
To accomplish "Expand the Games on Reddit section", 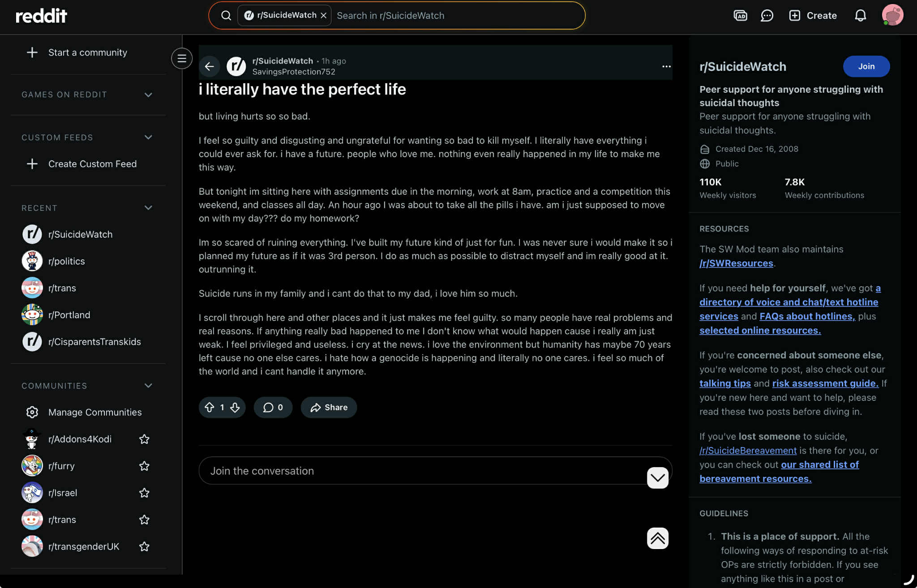I will pos(148,95).
